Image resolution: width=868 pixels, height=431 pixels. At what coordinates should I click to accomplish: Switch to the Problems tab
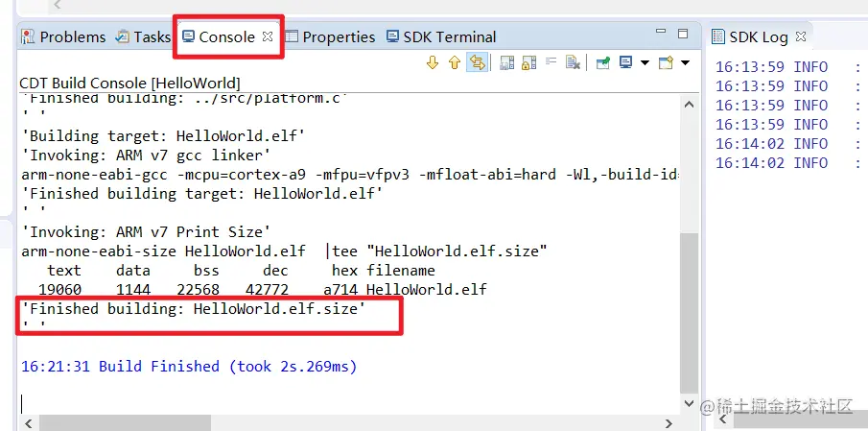click(x=63, y=37)
